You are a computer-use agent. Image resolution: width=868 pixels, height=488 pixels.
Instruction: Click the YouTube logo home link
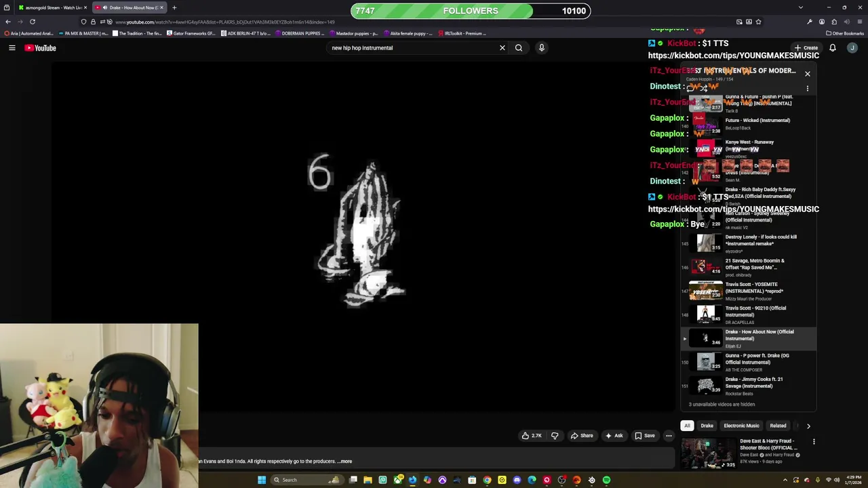point(40,48)
